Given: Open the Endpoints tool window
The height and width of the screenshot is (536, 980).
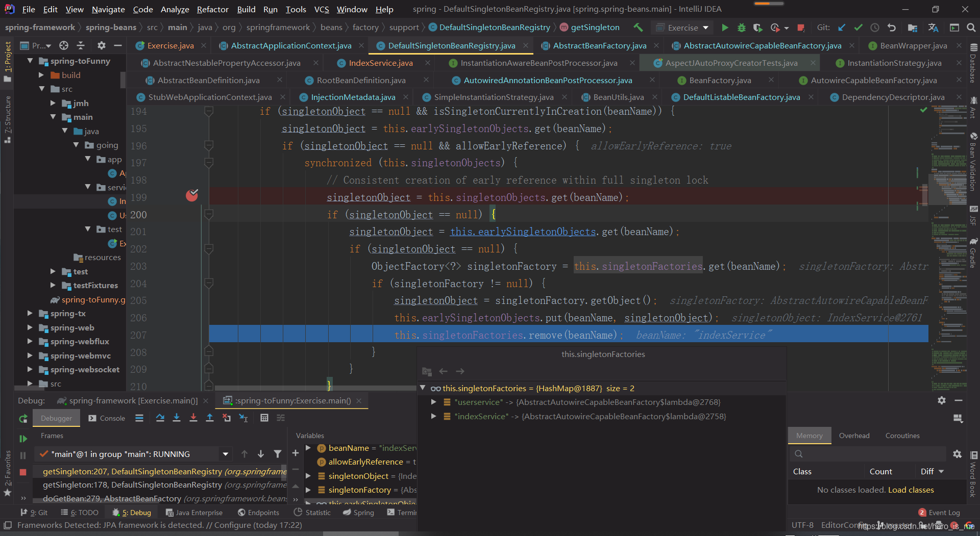Looking at the screenshot, I should [258, 513].
